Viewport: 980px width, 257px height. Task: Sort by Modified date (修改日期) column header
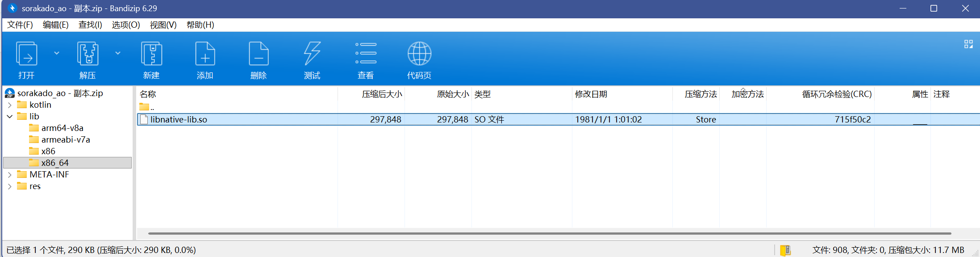pyautogui.click(x=591, y=94)
